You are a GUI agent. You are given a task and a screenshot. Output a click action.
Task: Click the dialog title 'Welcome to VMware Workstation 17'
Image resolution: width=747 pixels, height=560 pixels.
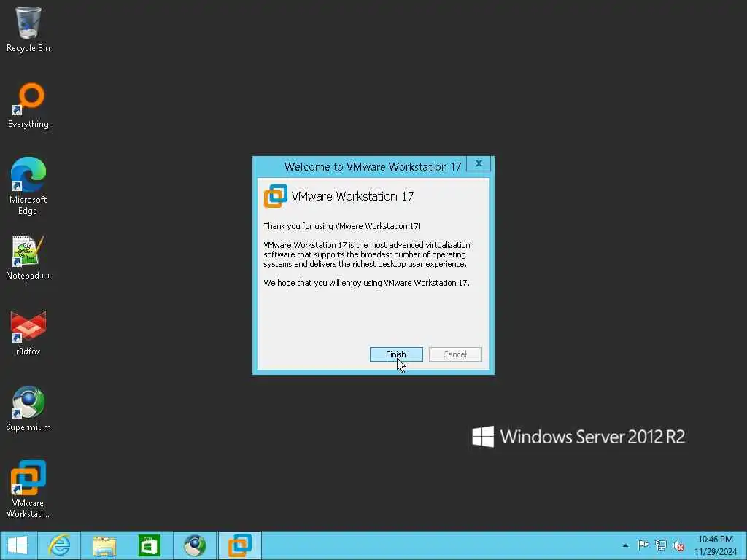point(373,167)
